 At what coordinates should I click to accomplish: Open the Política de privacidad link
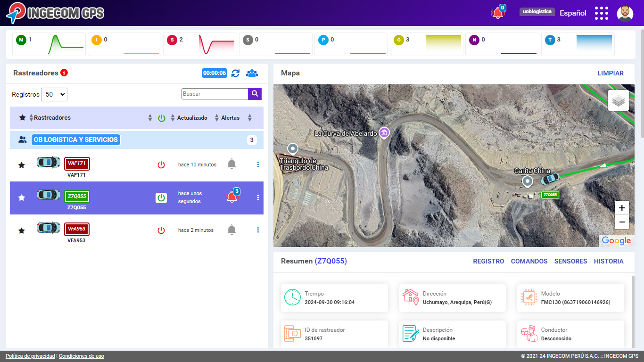coord(30,356)
